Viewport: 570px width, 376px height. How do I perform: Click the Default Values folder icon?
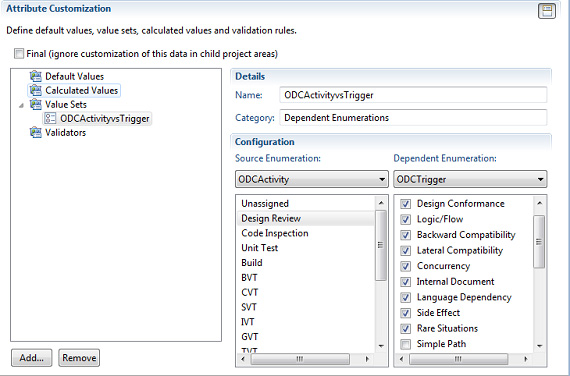coord(36,76)
